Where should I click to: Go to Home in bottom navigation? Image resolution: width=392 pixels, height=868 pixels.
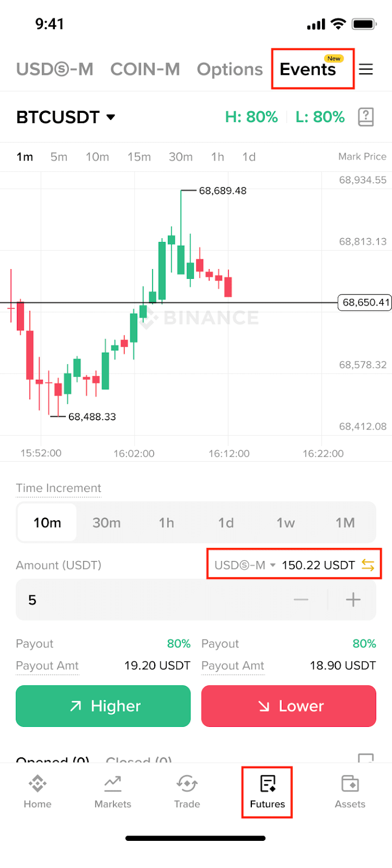tap(37, 792)
